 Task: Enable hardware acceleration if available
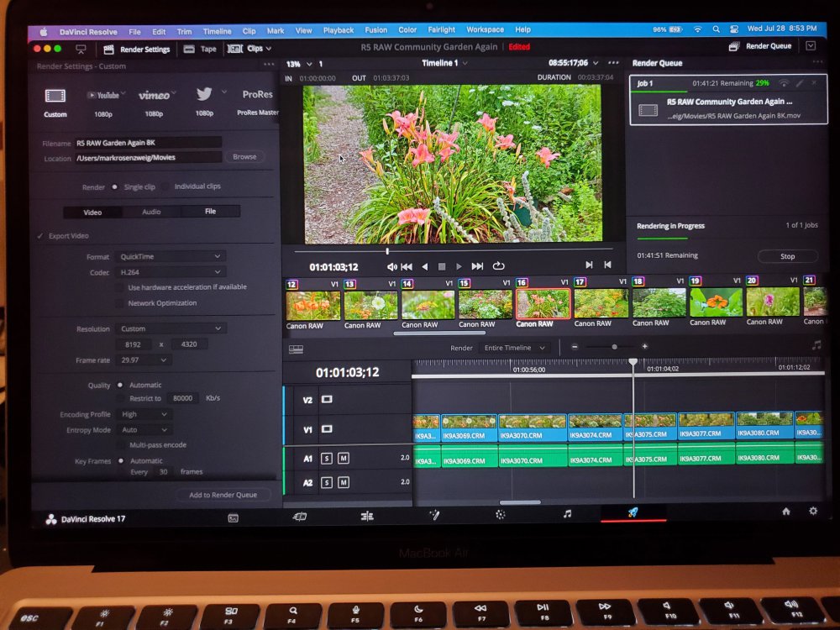[119, 287]
